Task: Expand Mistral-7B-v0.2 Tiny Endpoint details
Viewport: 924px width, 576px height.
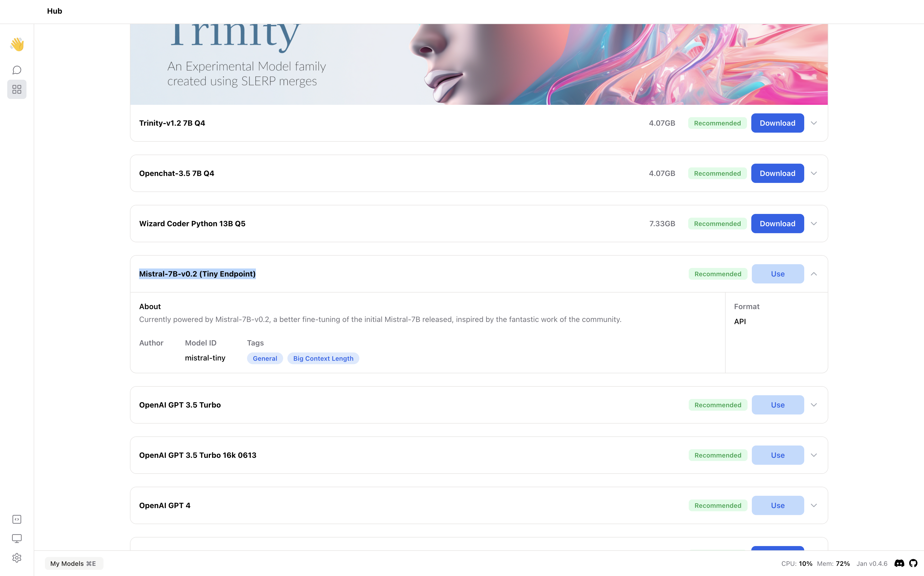Action: point(815,273)
